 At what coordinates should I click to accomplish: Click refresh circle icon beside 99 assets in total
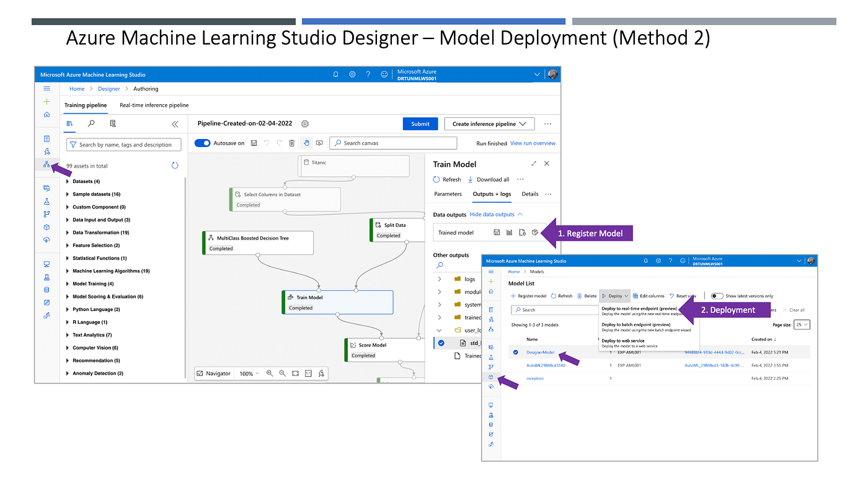point(175,166)
